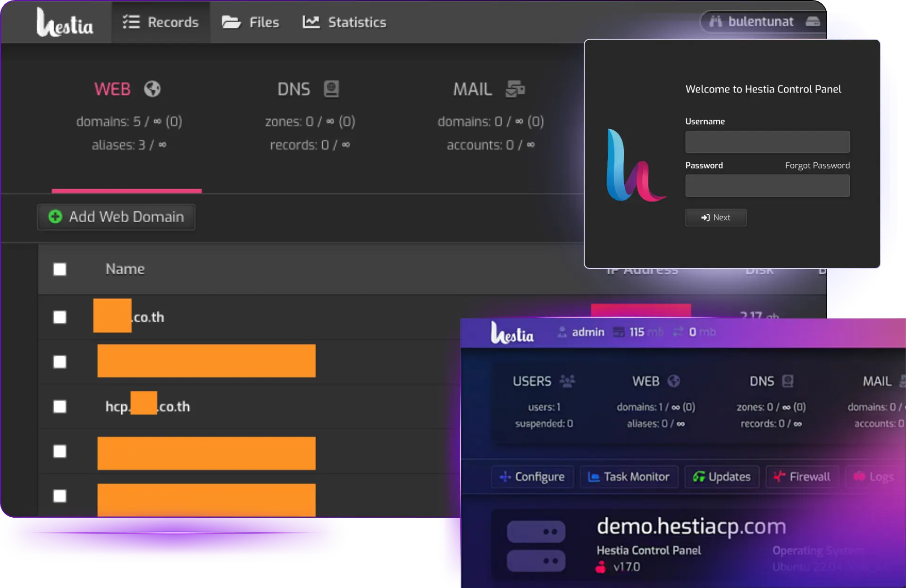Click disk usage 115 mb indicator
The height and width of the screenshot is (588, 906).
[638, 332]
